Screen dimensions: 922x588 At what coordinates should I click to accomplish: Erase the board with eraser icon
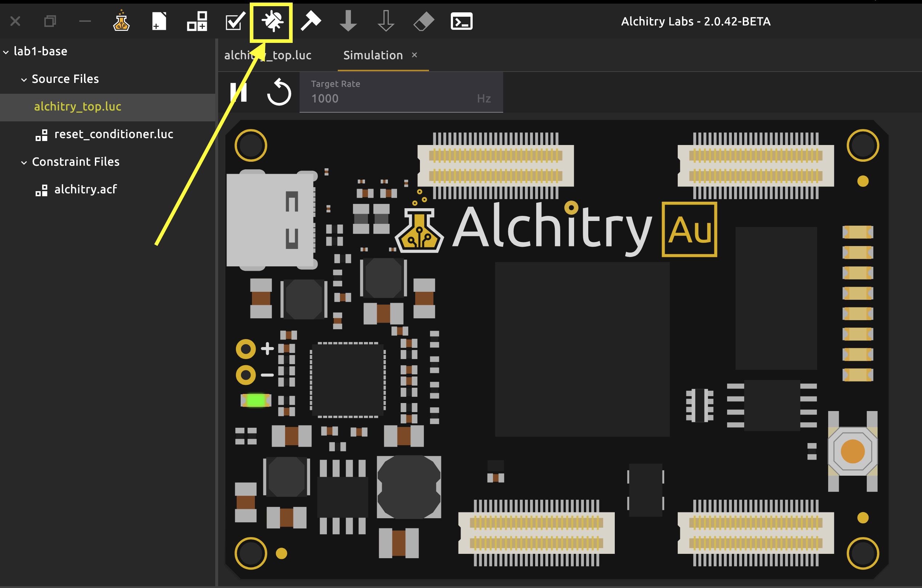point(424,21)
